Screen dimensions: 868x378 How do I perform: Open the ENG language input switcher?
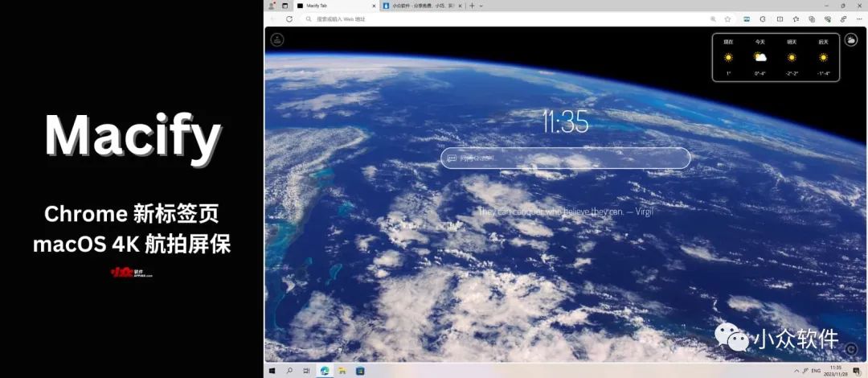point(816,370)
